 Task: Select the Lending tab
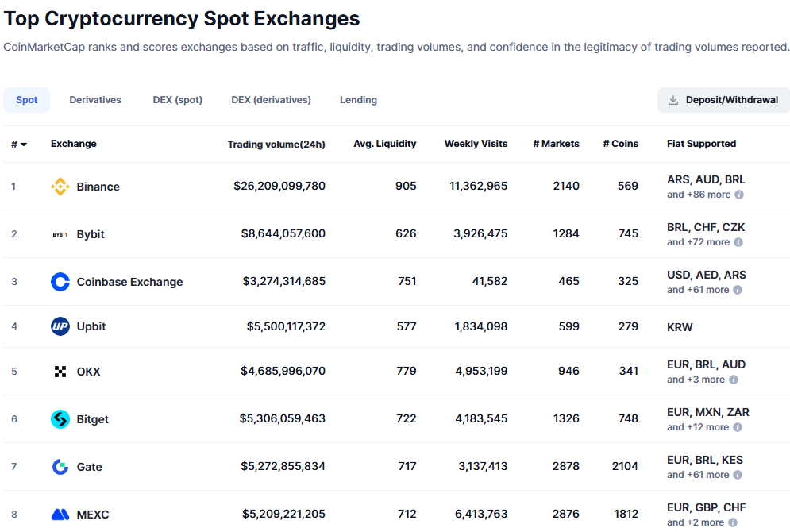[358, 100]
